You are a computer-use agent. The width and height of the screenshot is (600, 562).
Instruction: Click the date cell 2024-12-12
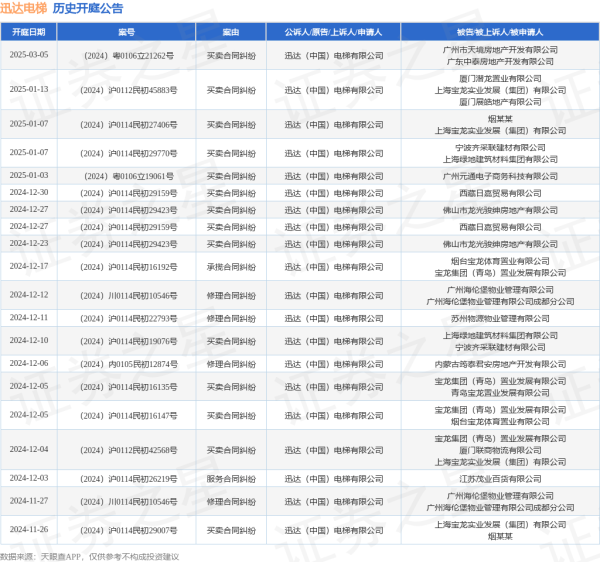coord(29,295)
